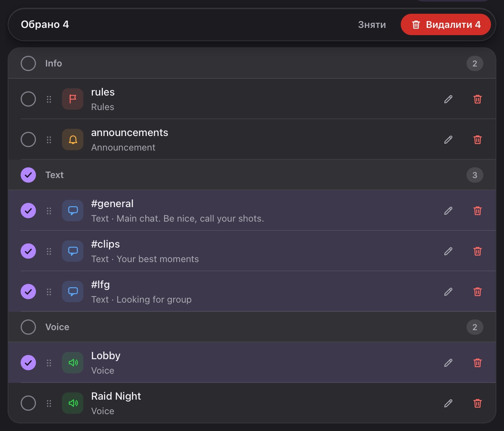Click Зняти to clear the selection
Screen dimensions: 504x431
coord(372,24)
